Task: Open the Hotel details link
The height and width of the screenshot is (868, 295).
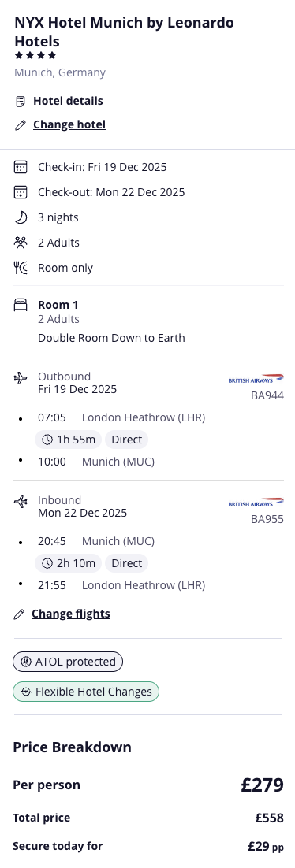Action: (x=68, y=102)
